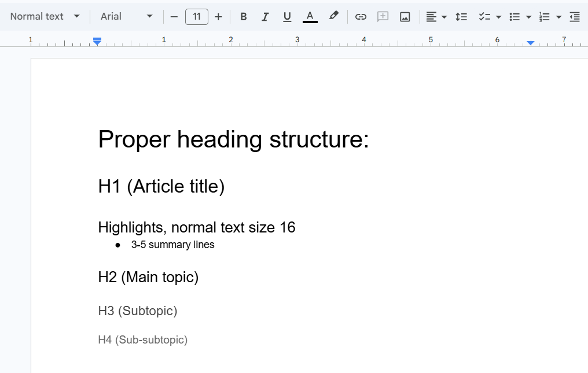588x373 pixels.
Task: Open the text color picker
Action: pyautogui.click(x=310, y=17)
